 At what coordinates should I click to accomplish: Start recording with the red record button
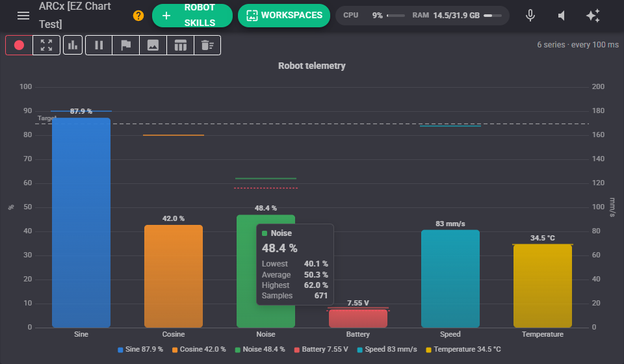click(x=19, y=45)
